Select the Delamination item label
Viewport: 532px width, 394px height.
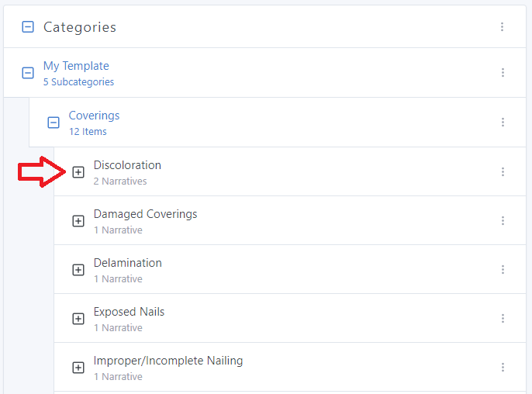(x=127, y=263)
